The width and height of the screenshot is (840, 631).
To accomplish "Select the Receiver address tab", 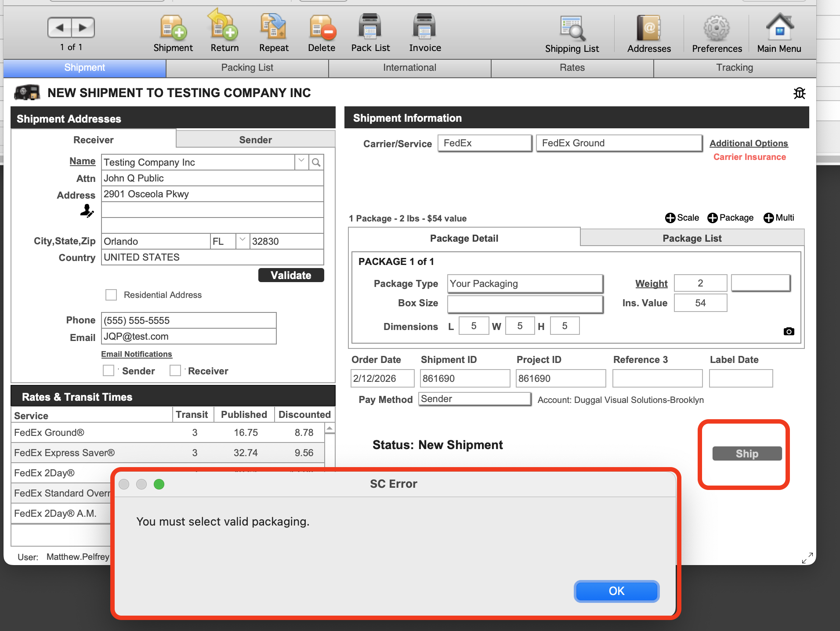I will (x=93, y=140).
